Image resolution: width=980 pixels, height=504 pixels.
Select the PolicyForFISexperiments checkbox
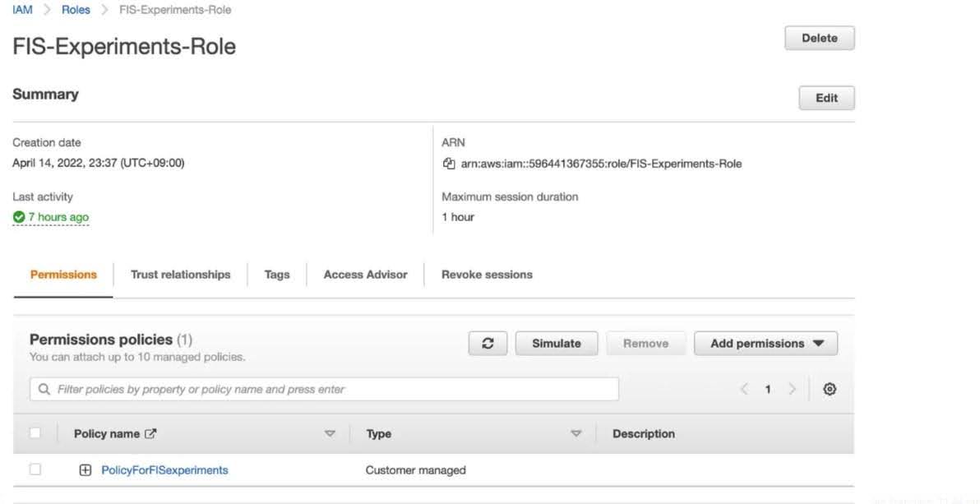35,468
